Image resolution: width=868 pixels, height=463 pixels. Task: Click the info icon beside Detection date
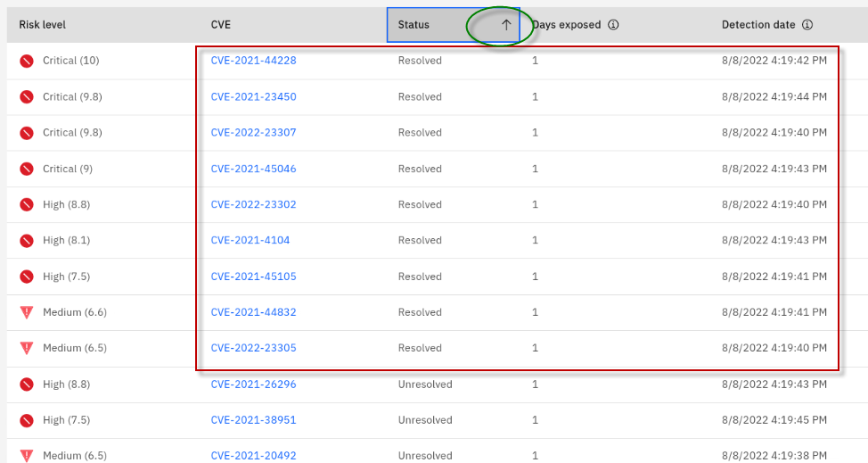click(x=807, y=25)
